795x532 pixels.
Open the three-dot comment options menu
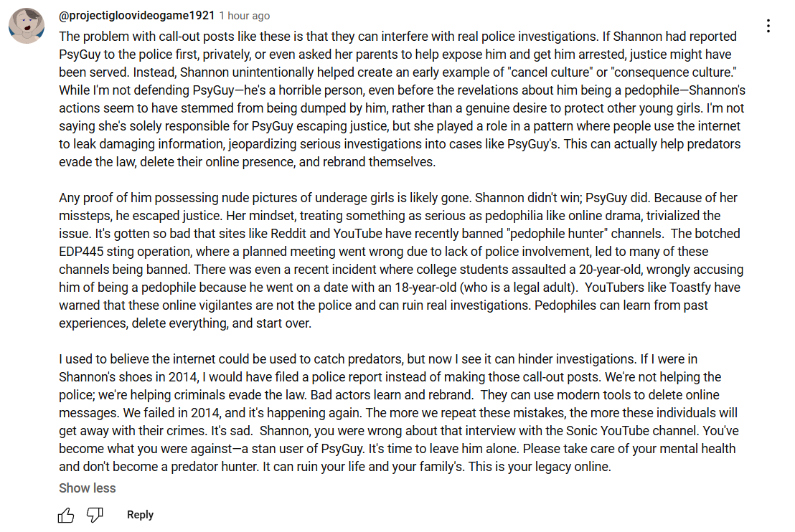pos(768,26)
